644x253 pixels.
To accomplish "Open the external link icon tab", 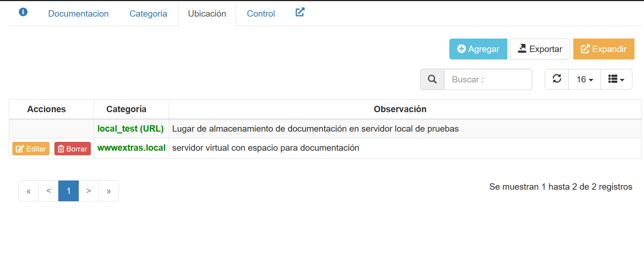I will pos(300,12).
